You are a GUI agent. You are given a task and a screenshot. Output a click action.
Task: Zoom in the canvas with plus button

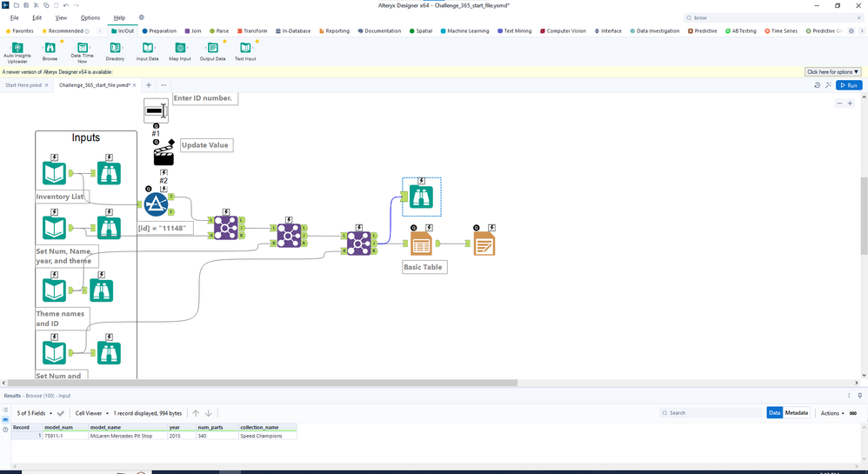(x=851, y=103)
